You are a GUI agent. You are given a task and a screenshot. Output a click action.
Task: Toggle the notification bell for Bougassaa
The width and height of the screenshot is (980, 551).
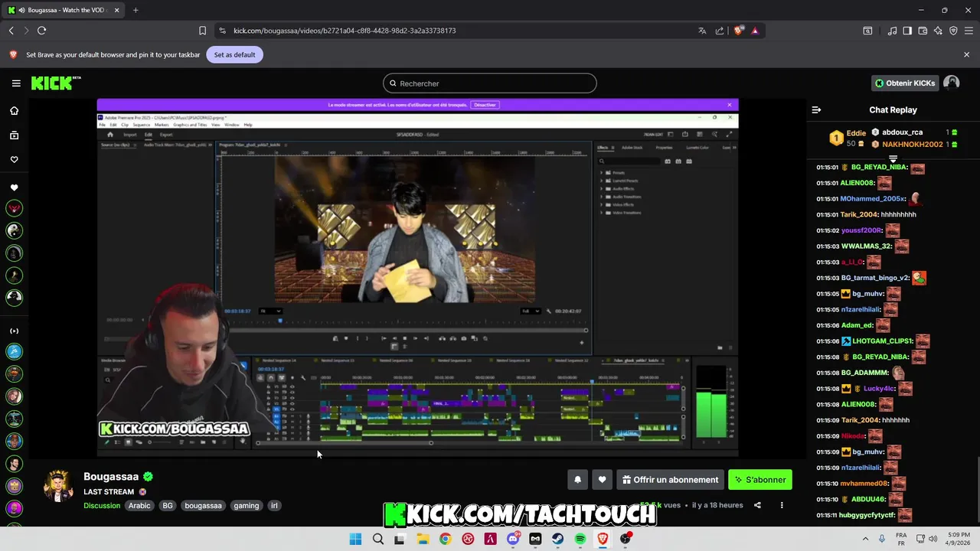tap(577, 480)
